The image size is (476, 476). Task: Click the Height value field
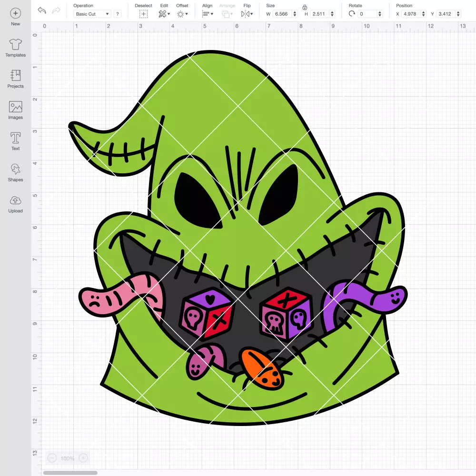319,14
